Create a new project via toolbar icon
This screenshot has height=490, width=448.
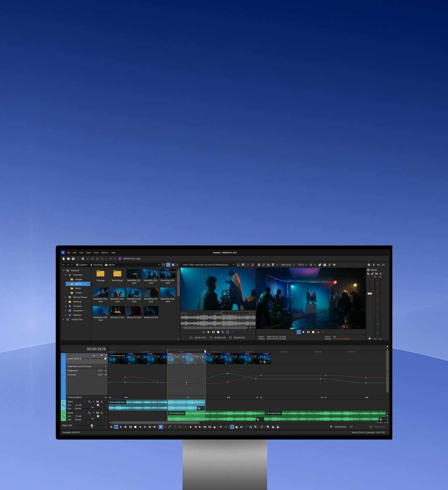64,259
